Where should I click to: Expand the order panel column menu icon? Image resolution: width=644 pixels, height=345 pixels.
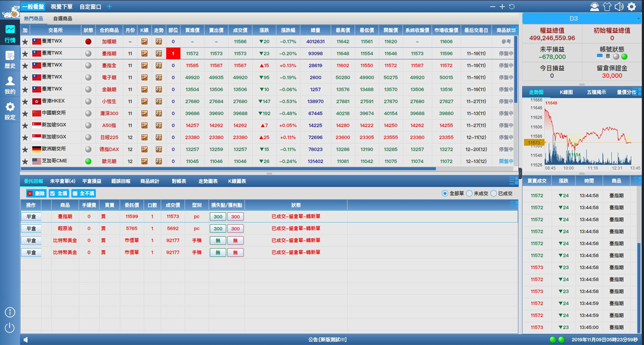coord(513,181)
